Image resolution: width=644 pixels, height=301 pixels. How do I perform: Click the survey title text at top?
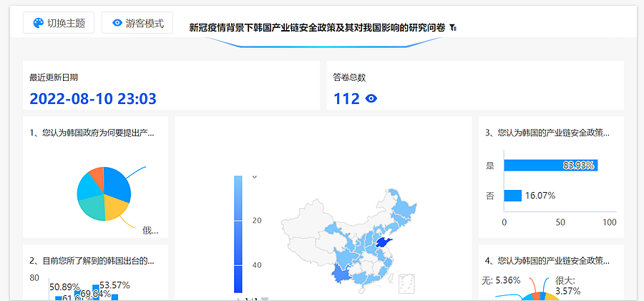click(317, 28)
